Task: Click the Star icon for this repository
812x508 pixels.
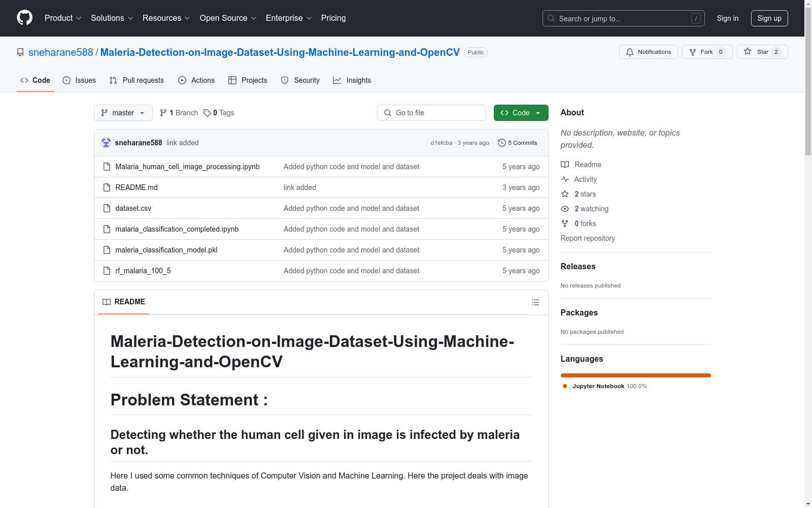Action: coord(748,51)
